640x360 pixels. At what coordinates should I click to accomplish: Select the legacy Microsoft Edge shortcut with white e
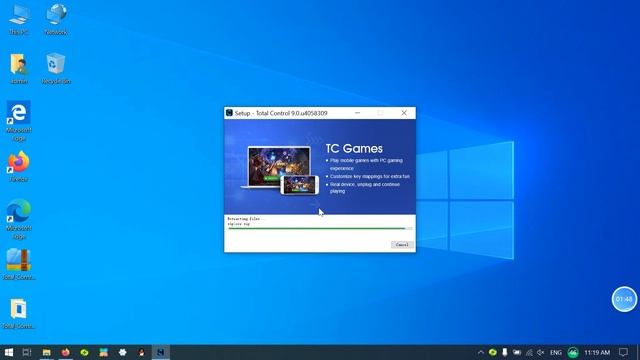pos(19,120)
